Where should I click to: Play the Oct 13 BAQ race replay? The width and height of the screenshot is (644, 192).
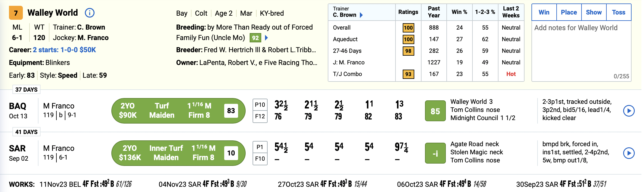[x=629, y=111]
